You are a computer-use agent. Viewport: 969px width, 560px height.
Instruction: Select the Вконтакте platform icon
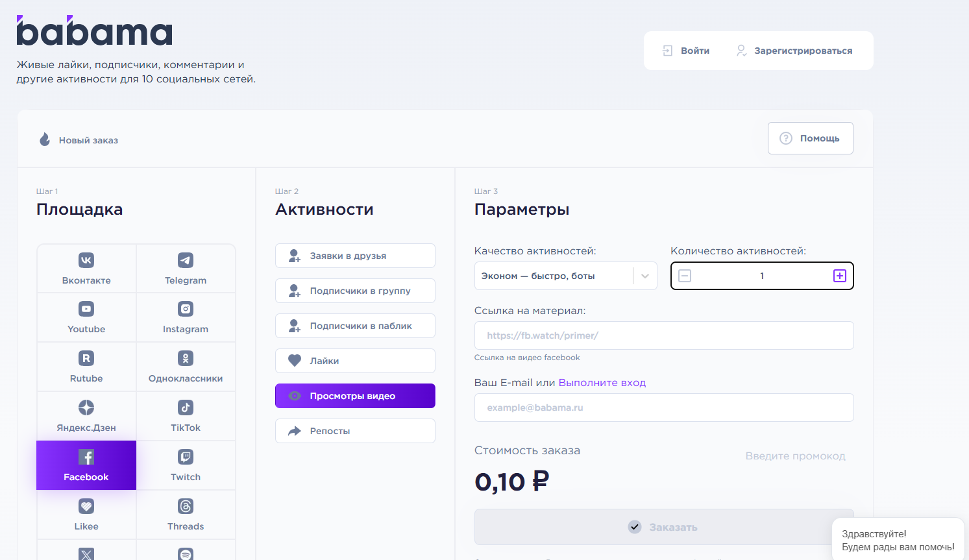[x=86, y=260]
